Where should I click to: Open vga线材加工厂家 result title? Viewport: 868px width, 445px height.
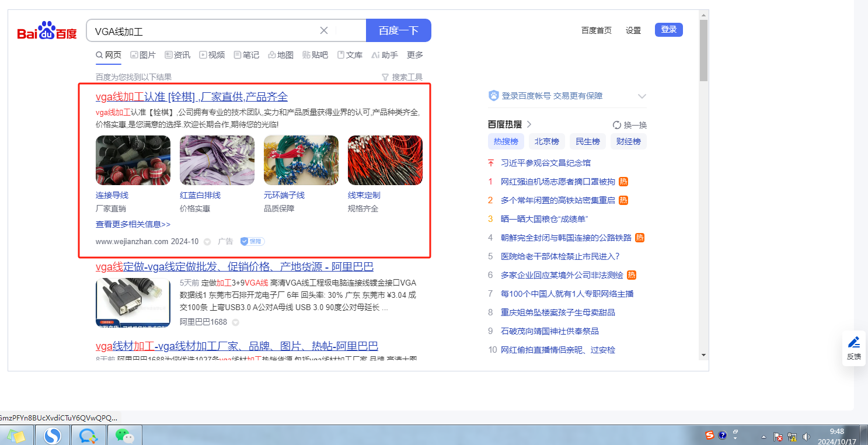click(237, 346)
